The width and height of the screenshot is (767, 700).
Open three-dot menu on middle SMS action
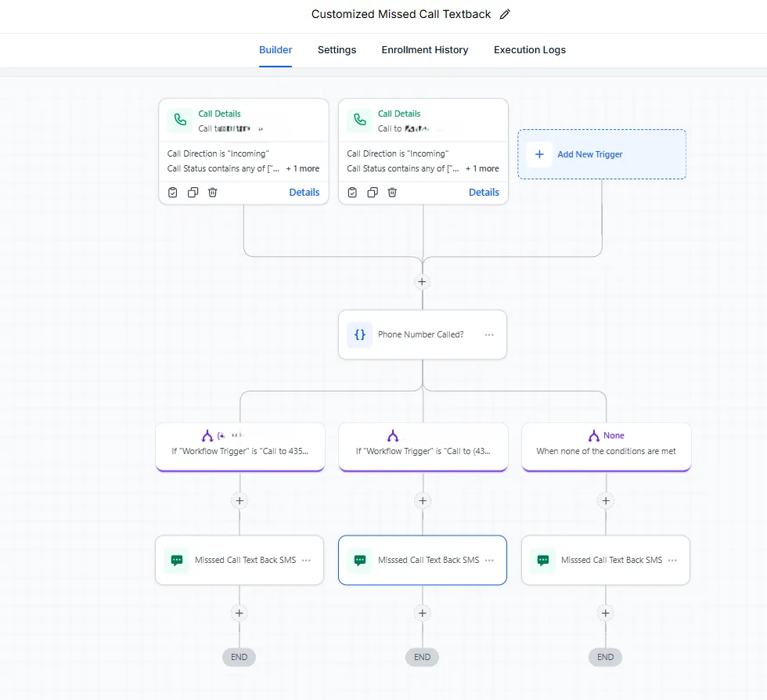(489, 560)
